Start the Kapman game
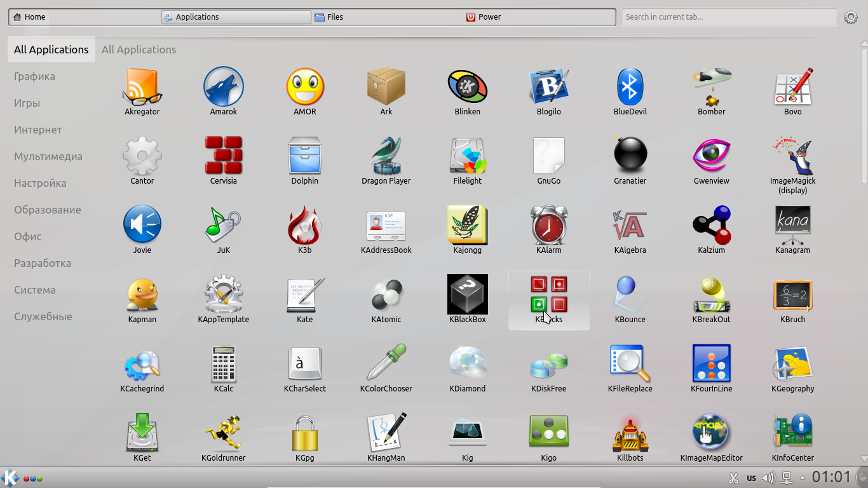The height and width of the screenshot is (488, 868). point(142,300)
